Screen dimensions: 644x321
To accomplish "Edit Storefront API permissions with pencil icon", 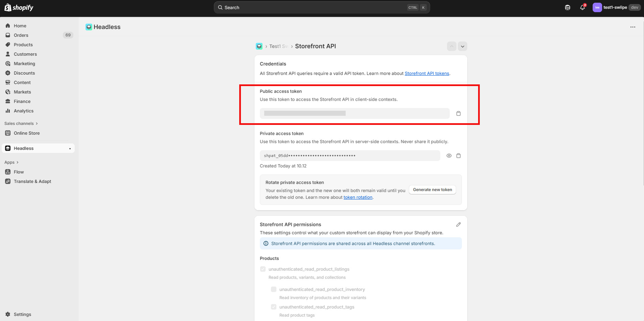I will pos(459,224).
